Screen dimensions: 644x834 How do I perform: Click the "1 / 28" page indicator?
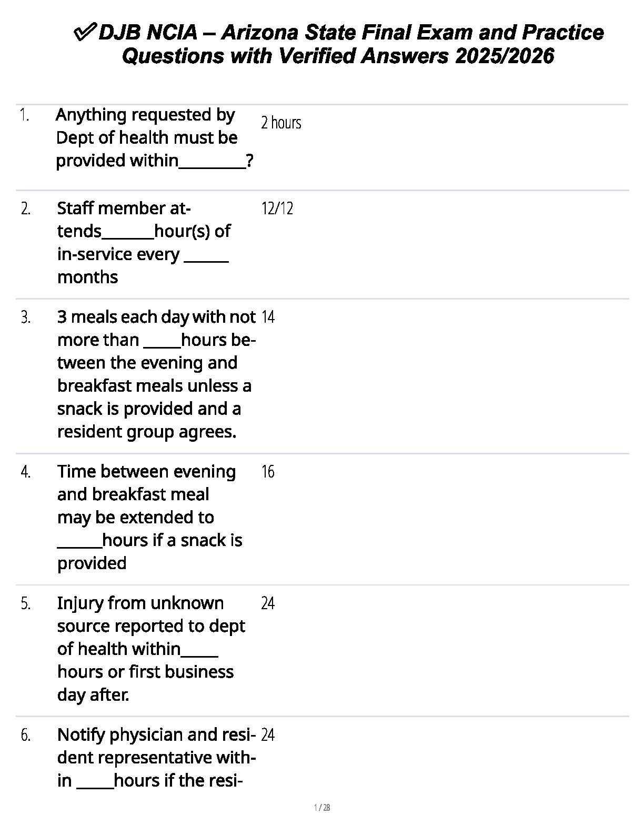pos(322,808)
